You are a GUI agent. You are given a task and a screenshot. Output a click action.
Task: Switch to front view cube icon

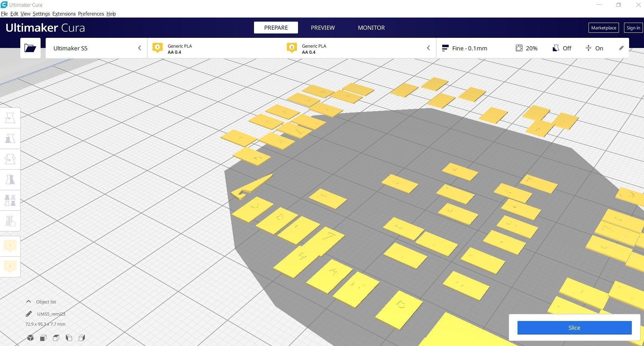click(x=43, y=338)
